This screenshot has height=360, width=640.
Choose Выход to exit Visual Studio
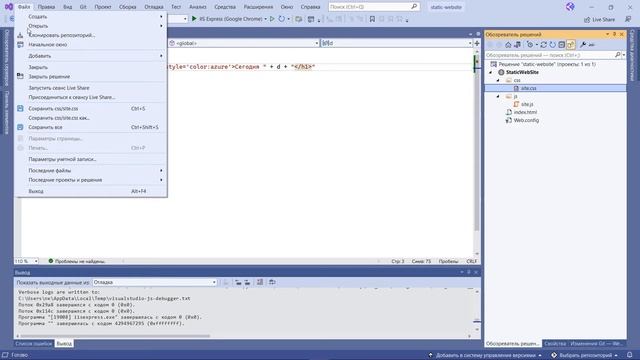(x=91, y=191)
